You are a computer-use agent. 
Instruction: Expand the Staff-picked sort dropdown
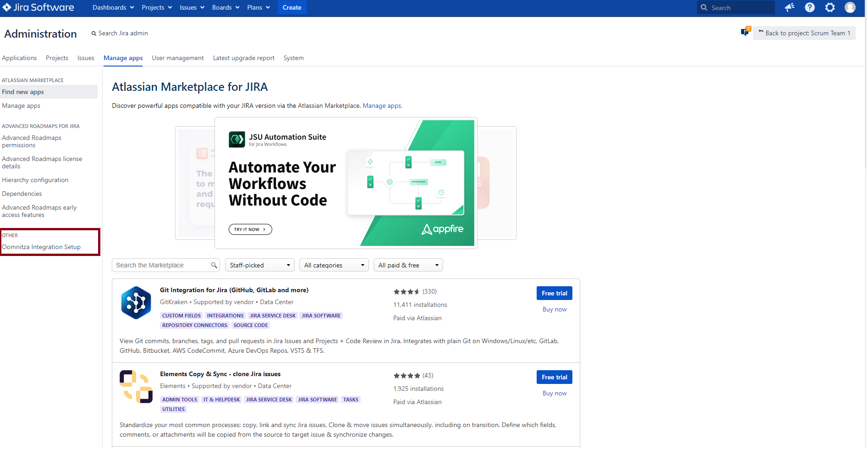point(260,265)
